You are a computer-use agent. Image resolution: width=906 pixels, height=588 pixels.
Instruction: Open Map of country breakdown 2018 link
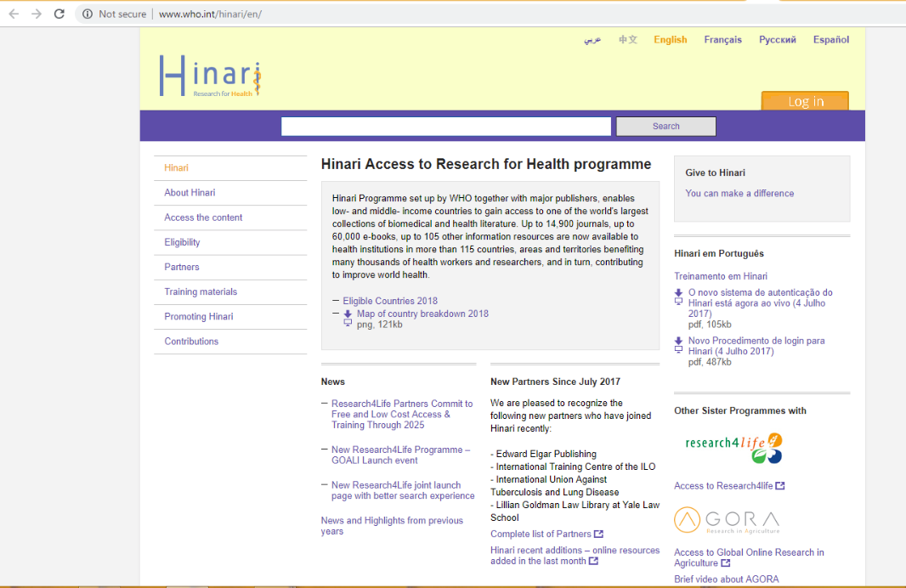(422, 314)
